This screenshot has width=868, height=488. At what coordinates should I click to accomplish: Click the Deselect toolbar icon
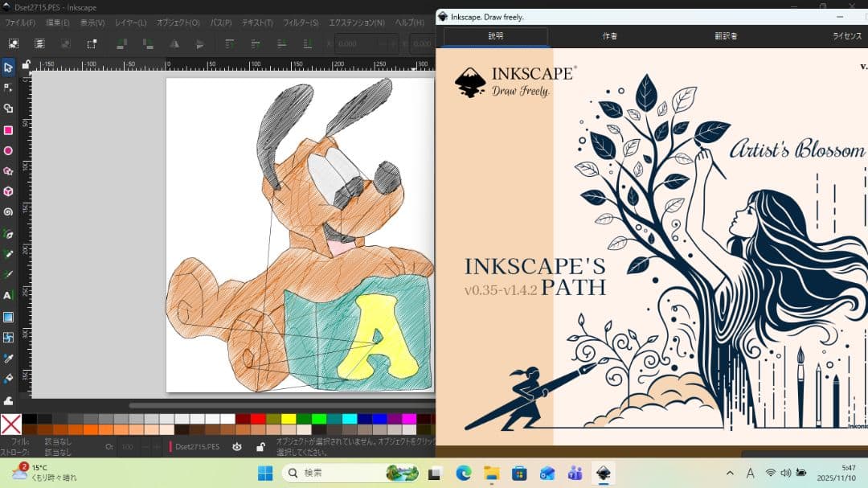(65, 43)
